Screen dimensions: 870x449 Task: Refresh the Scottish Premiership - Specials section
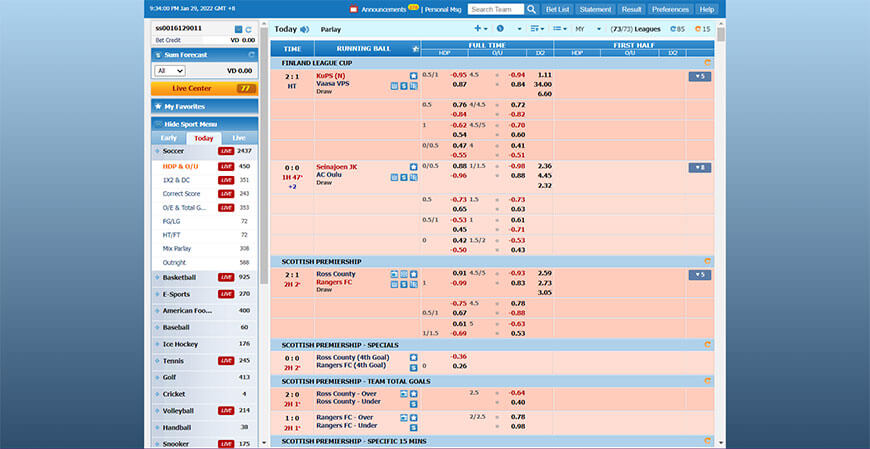click(x=707, y=345)
